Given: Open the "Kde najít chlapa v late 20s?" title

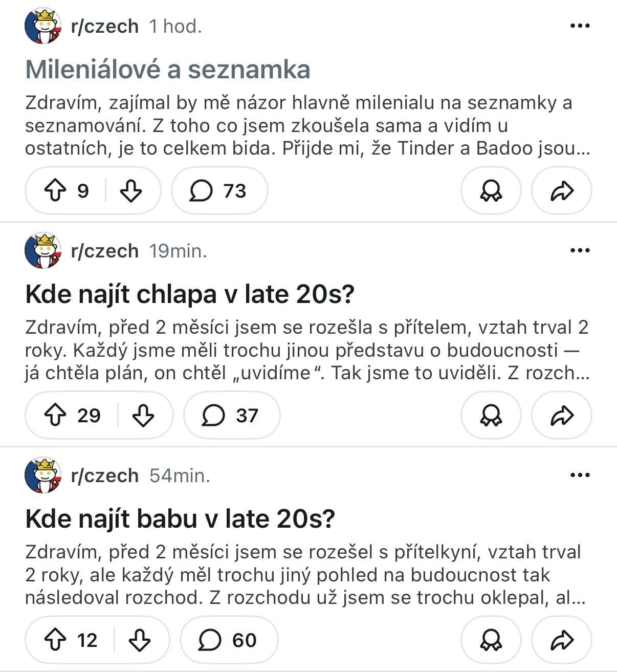Looking at the screenshot, I should coord(190,294).
